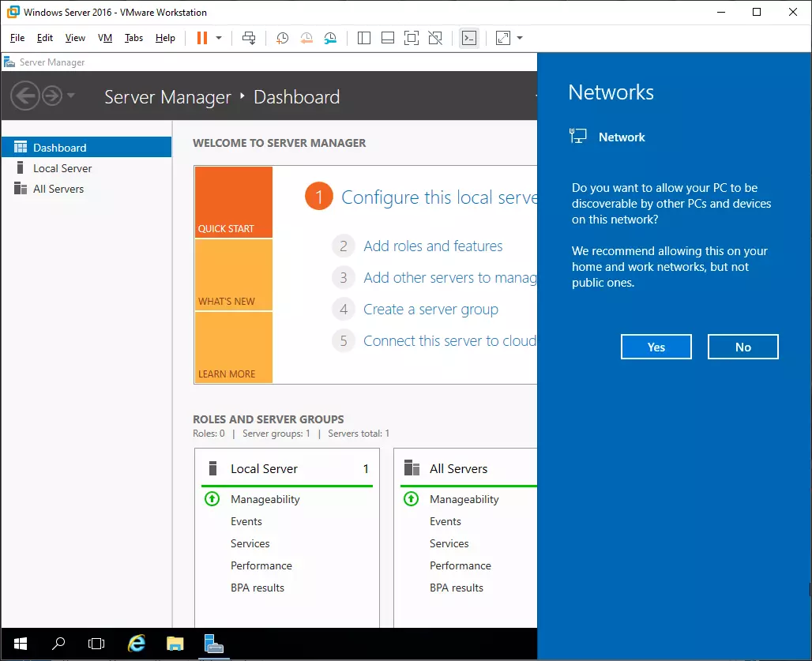Click Manageability status icon in Local Server tile

[x=212, y=499]
